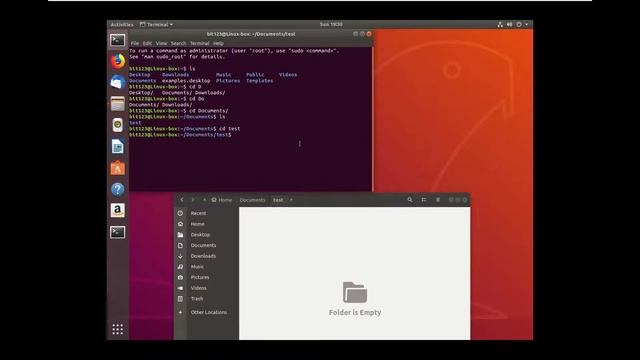
Task: Select Documents in Files sidebar
Action: click(203, 245)
